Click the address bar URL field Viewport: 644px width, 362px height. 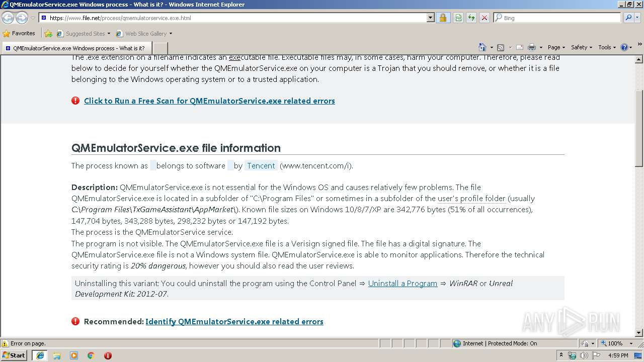233,18
